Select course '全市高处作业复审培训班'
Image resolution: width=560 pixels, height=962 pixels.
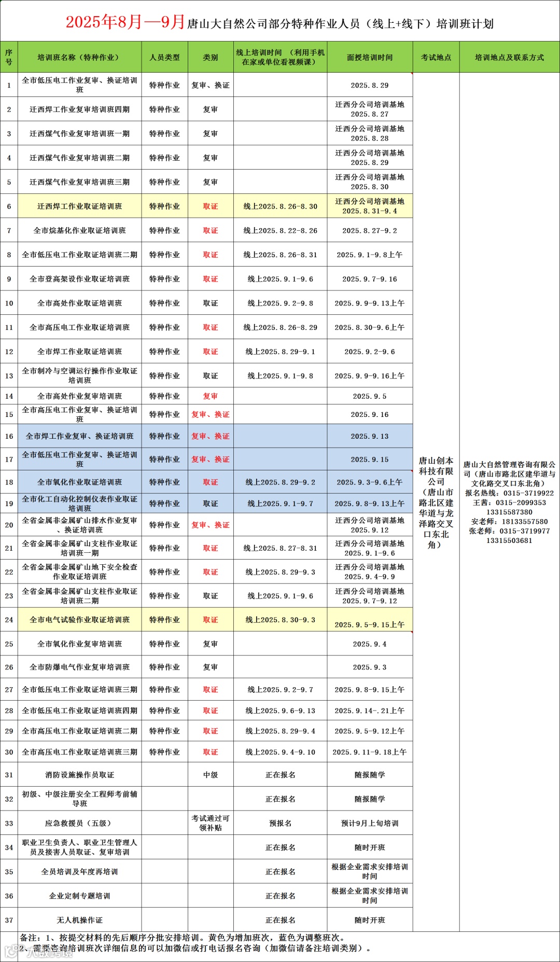pyautogui.click(x=79, y=396)
